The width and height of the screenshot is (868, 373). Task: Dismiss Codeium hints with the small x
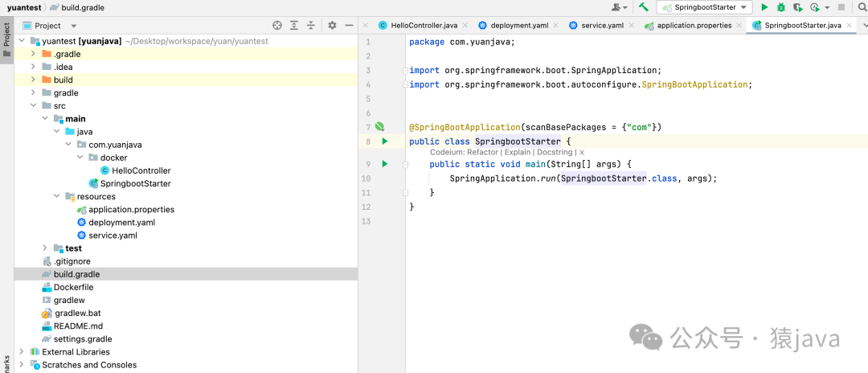coord(582,152)
